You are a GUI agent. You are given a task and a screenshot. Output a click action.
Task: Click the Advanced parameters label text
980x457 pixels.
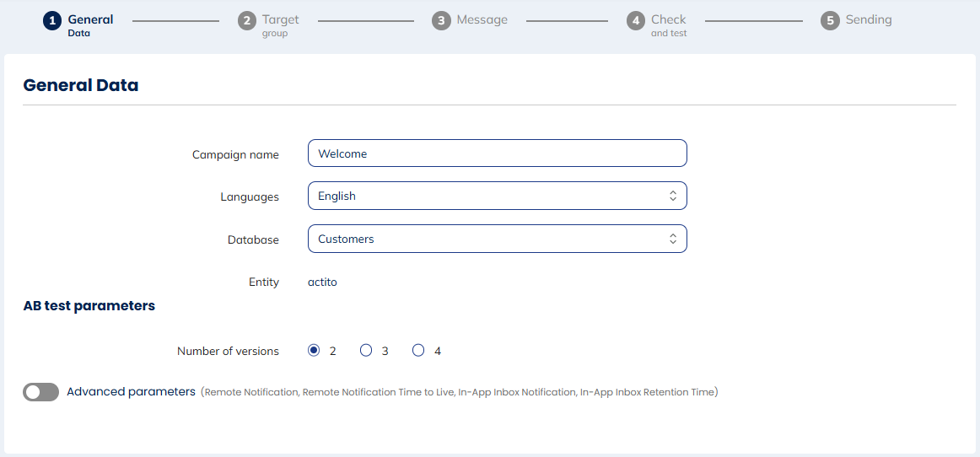pos(131,392)
